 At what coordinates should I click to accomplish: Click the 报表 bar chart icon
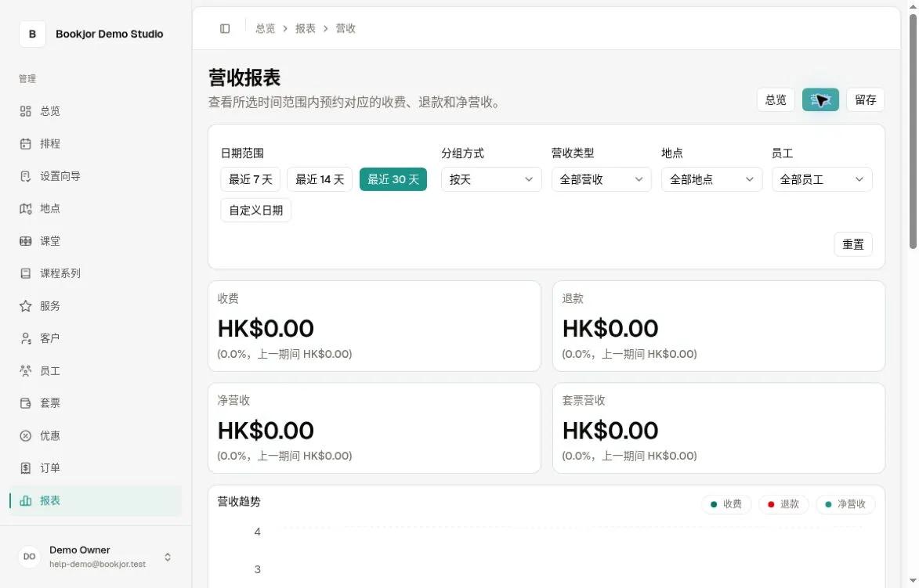[x=25, y=501]
